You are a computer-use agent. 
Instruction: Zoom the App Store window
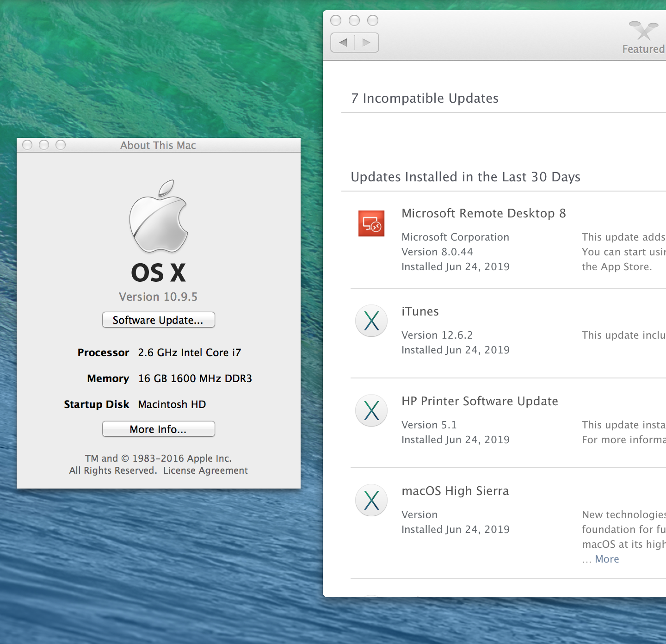pyautogui.click(x=373, y=20)
